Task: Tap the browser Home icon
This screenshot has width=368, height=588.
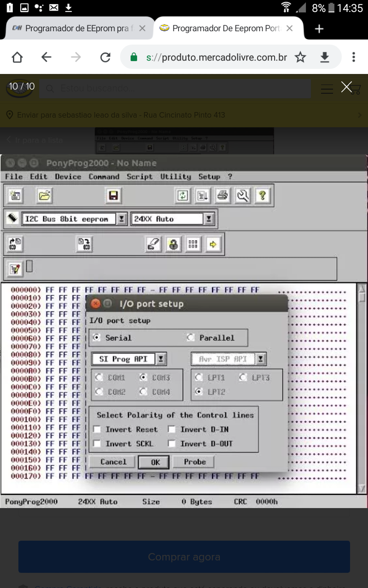Action: [17, 57]
